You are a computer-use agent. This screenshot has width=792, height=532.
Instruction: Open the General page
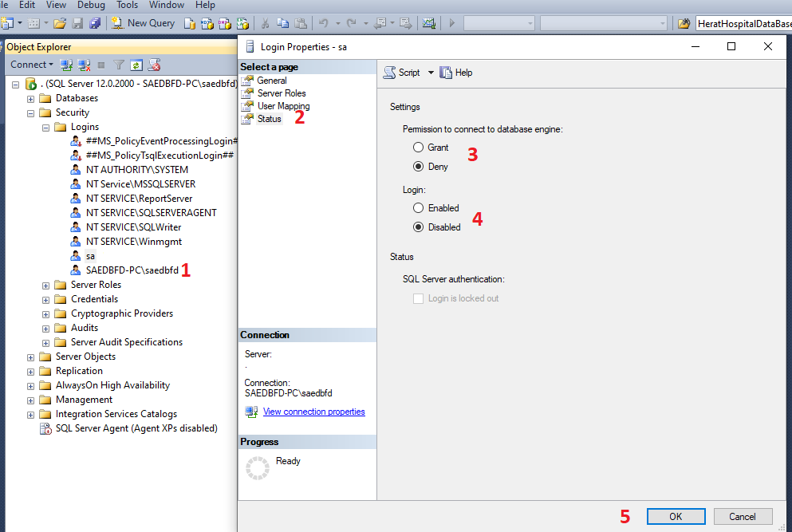pos(272,81)
